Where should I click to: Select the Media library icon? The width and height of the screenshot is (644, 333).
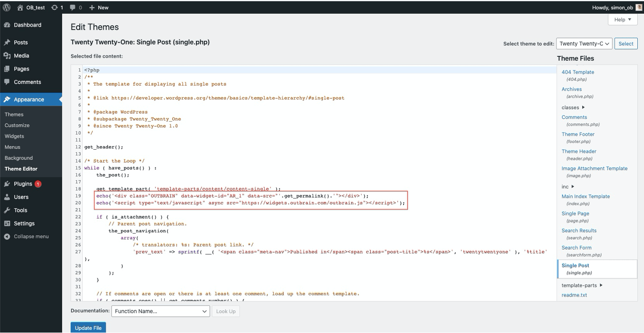coord(8,55)
